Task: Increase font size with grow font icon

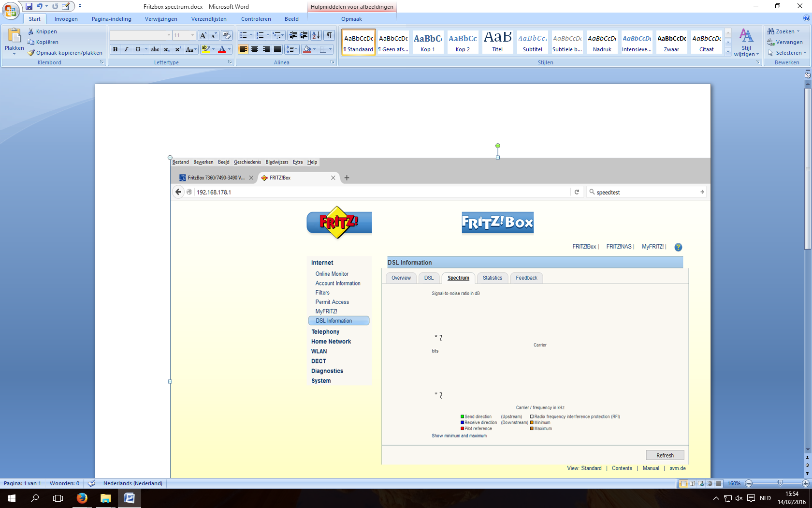Action: tap(203, 35)
